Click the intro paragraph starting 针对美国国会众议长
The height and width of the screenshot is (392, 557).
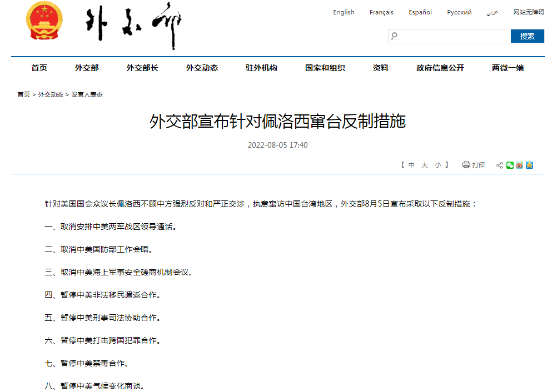261,204
